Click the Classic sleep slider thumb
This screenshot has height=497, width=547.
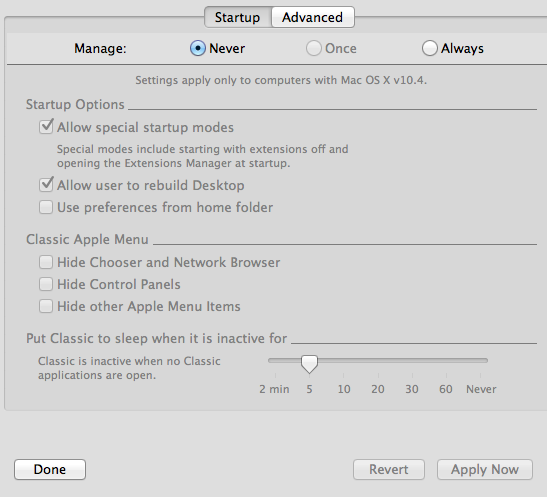click(309, 364)
